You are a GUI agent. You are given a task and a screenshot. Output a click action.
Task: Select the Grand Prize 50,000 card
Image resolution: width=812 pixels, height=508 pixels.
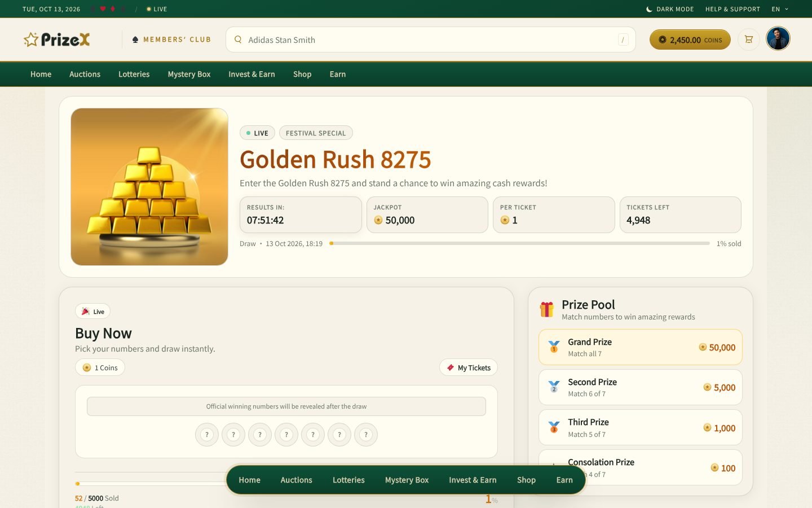pyautogui.click(x=641, y=347)
